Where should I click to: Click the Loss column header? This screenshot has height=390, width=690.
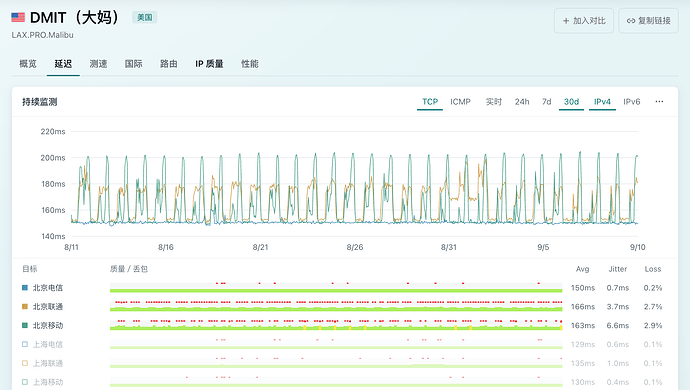653,269
